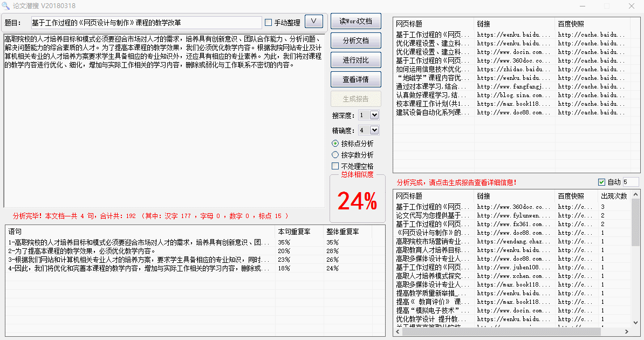The width and height of the screenshot is (644, 340).
Task: Uncheck the 自动 checkbox
Action: [x=602, y=182]
